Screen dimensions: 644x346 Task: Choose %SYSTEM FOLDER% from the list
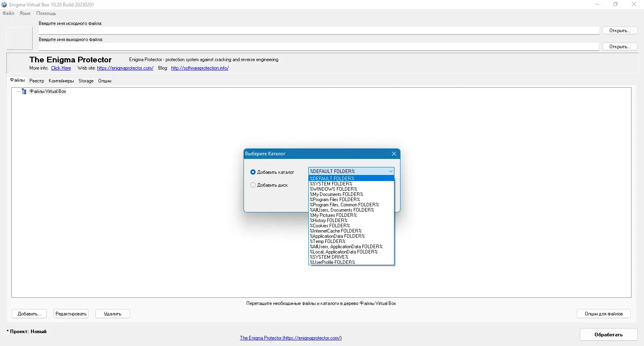351,184
